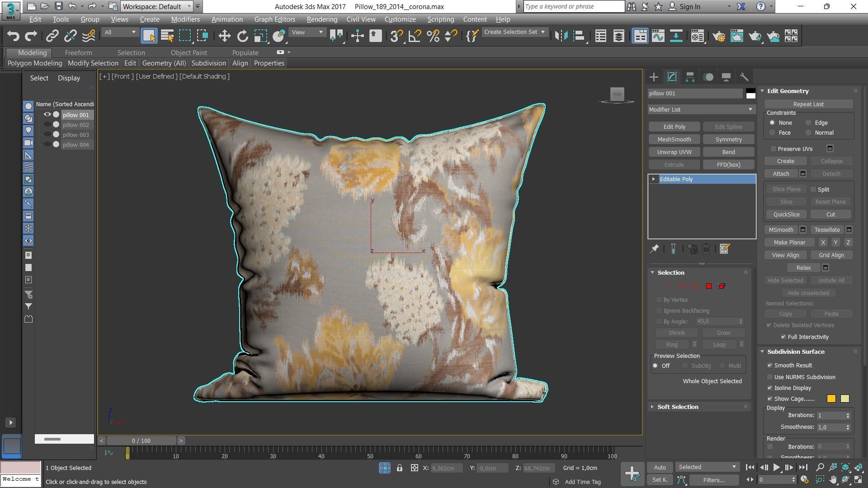The image size is (868, 488).
Task: Hide pillow 001 with eye icon
Action: 47,115
